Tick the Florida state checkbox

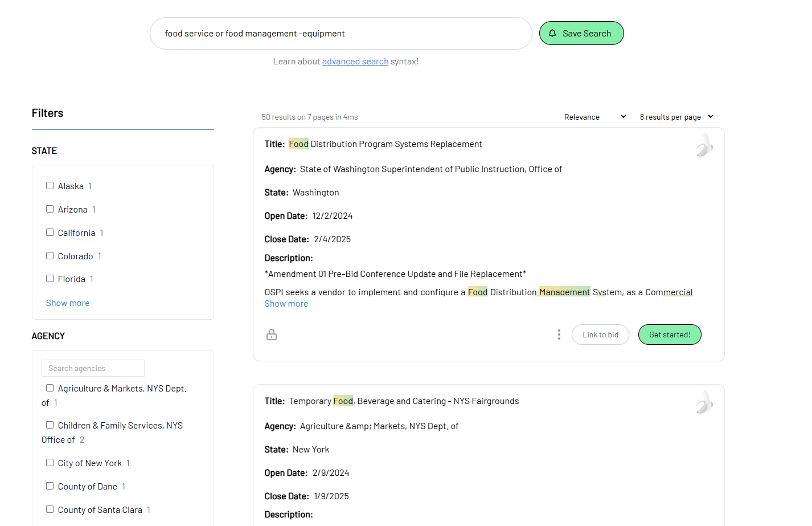click(x=50, y=279)
